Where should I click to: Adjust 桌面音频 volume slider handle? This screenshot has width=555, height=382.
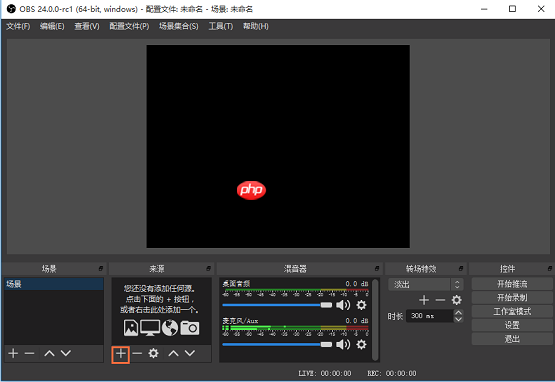pos(326,305)
